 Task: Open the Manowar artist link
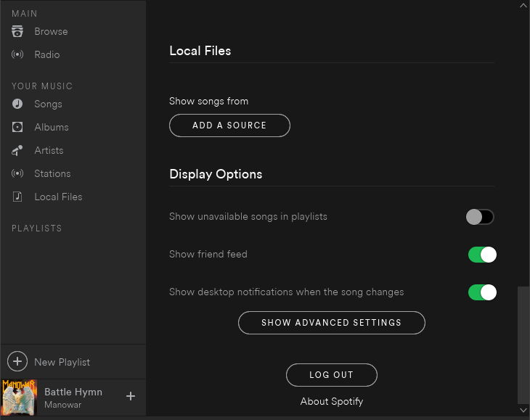(63, 405)
